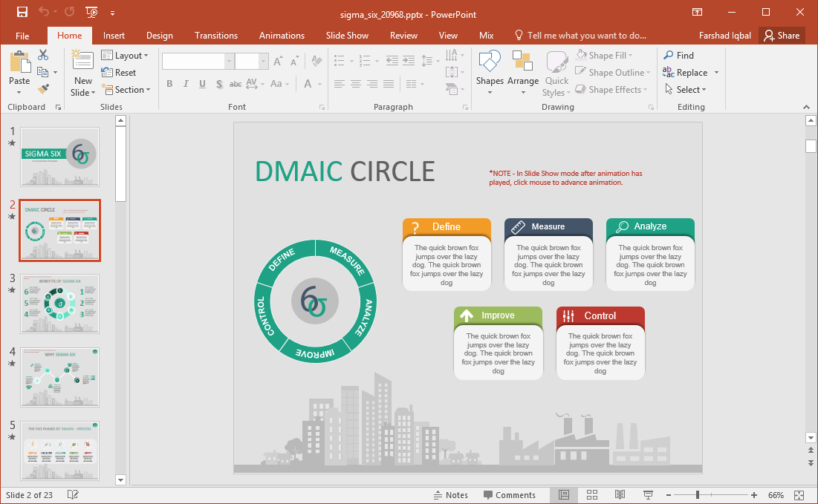Click the zoom slider handle

pyautogui.click(x=697, y=495)
